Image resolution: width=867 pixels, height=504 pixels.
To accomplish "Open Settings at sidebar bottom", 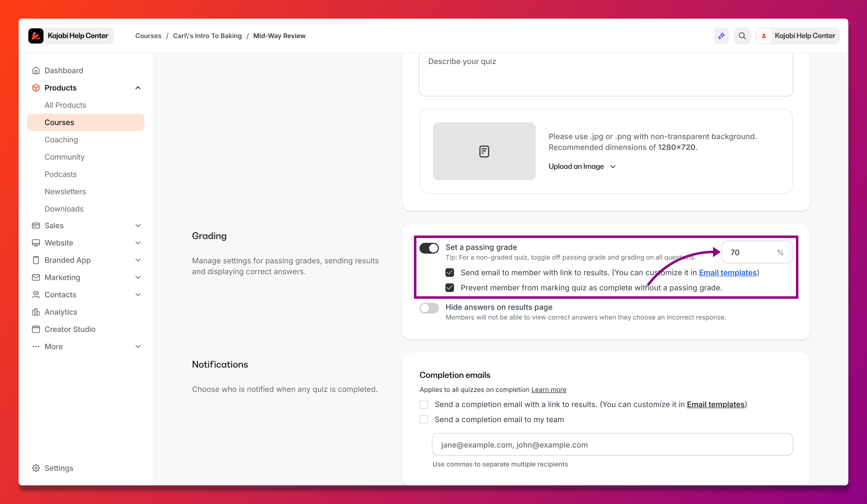I will point(59,468).
